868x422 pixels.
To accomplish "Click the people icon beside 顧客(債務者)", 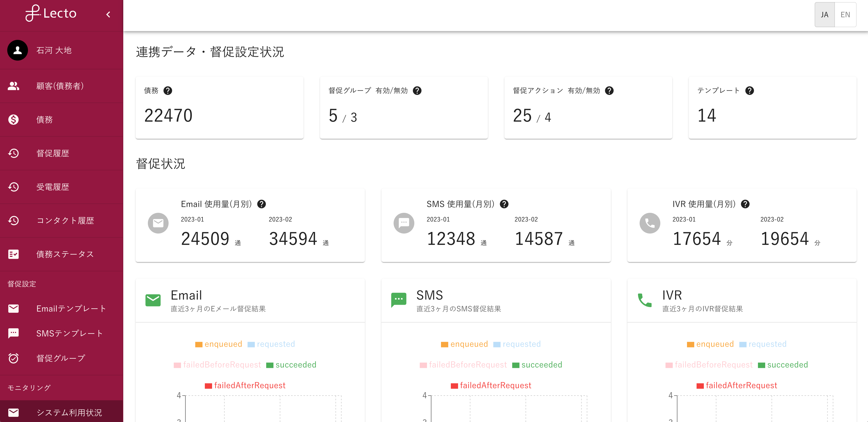I will tap(13, 86).
